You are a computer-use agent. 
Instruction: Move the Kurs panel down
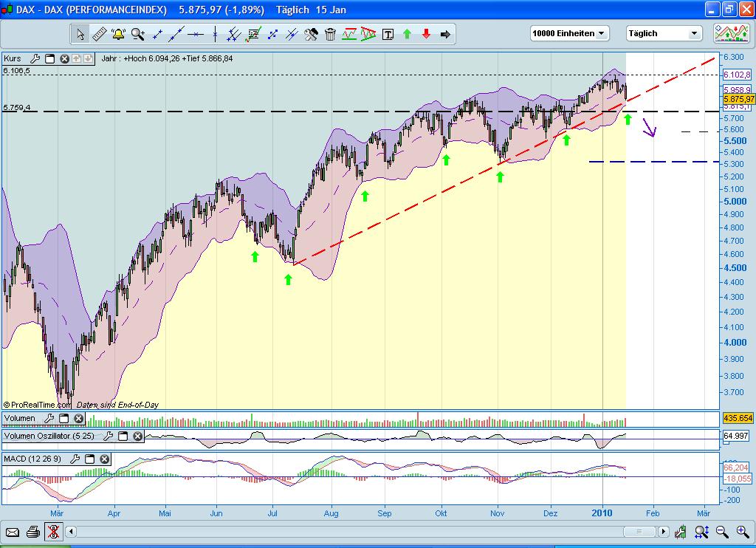point(89,59)
